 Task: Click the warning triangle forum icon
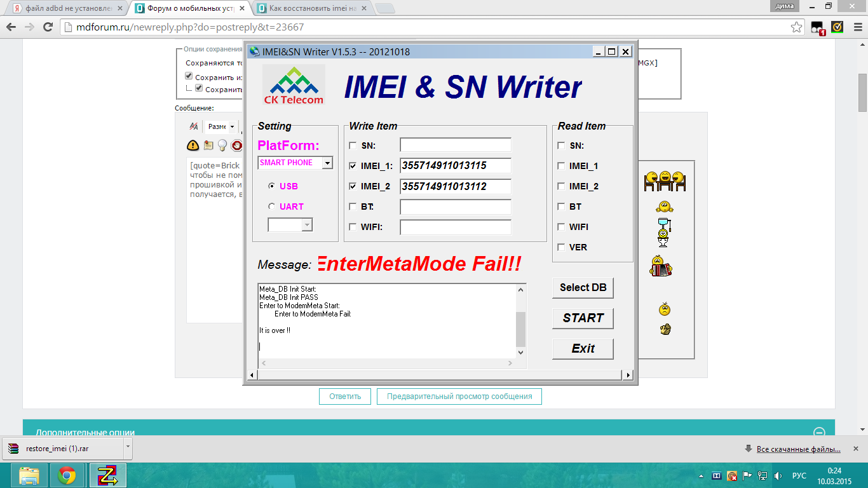click(193, 146)
